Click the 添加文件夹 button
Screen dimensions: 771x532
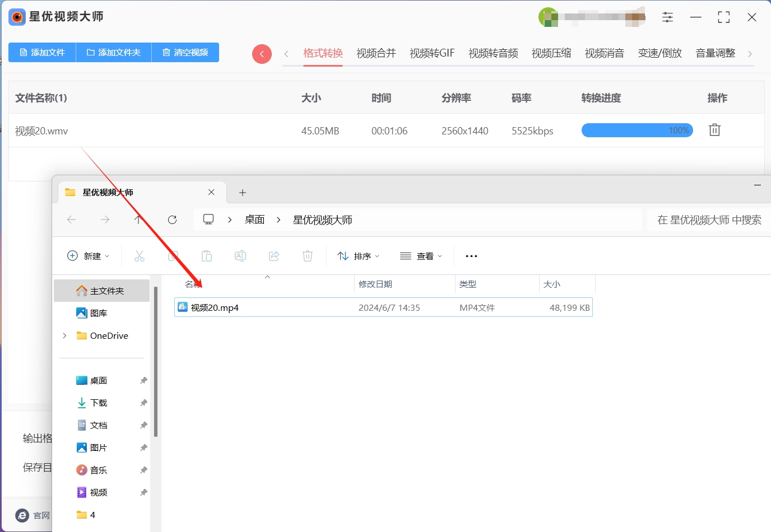[114, 52]
